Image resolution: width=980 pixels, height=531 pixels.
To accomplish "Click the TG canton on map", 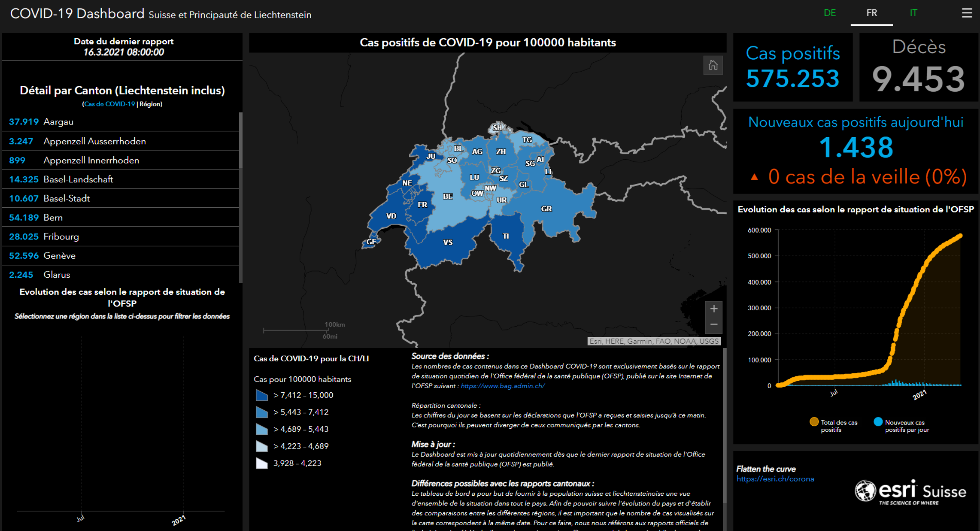I will click(x=527, y=140).
